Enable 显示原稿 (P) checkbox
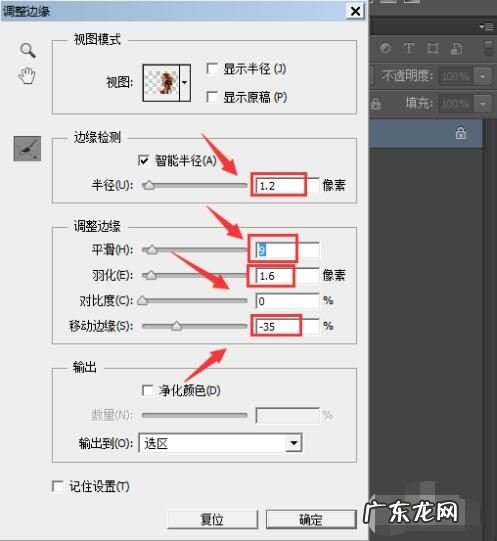Screen dimensions: 497x541 (212, 97)
